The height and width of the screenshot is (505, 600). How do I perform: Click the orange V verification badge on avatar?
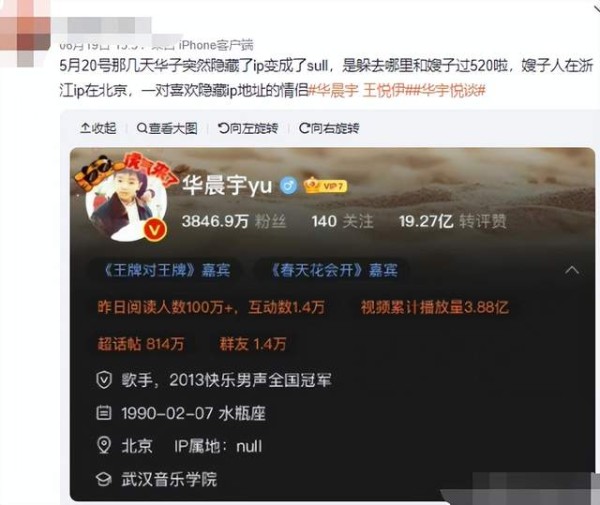[x=155, y=230]
